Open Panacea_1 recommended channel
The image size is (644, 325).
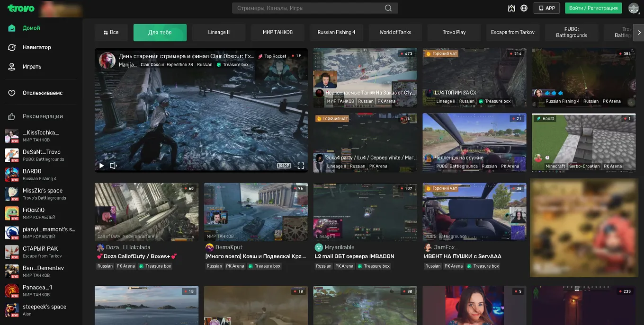(41, 291)
